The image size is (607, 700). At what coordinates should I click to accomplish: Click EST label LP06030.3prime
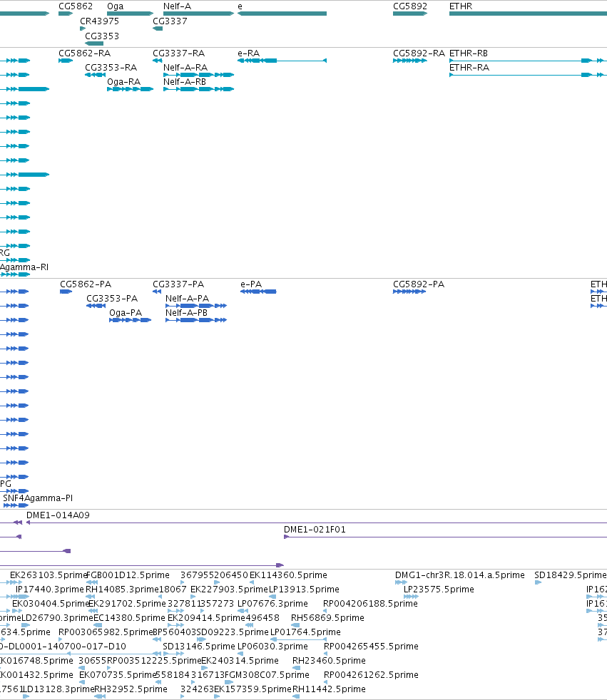tap(272, 647)
